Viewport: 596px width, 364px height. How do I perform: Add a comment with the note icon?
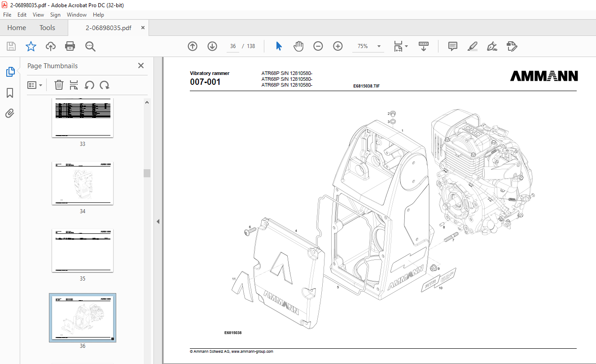(453, 46)
